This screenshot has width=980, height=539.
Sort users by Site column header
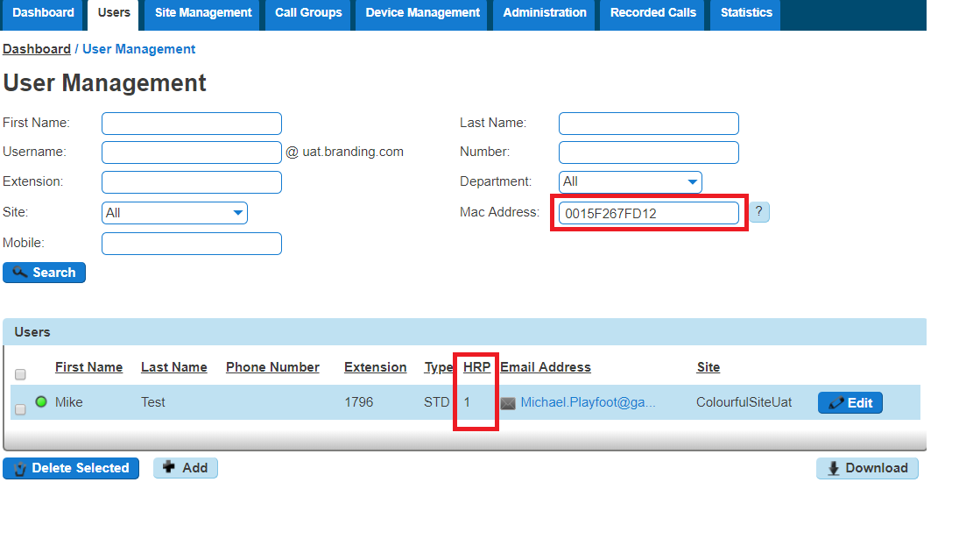point(709,367)
